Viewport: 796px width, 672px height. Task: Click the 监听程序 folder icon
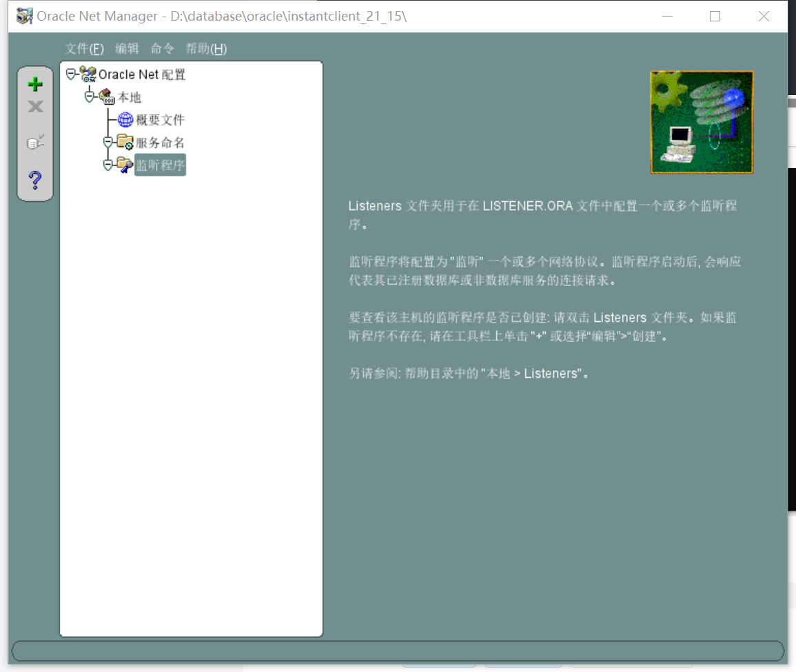coord(125,165)
